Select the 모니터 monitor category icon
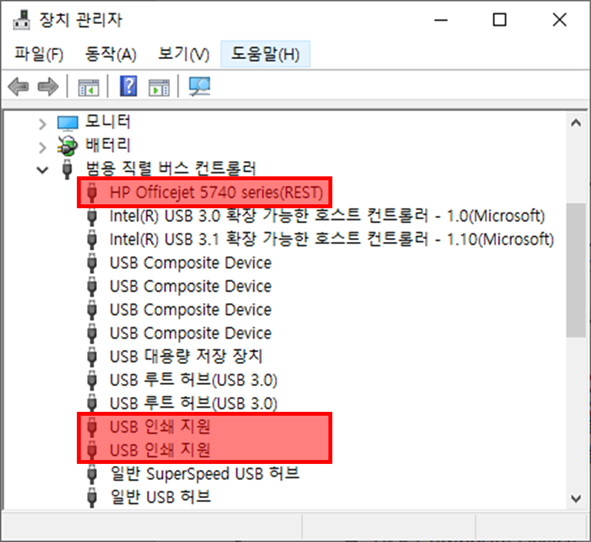This screenshot has width=591, height=542. [68, 122]
